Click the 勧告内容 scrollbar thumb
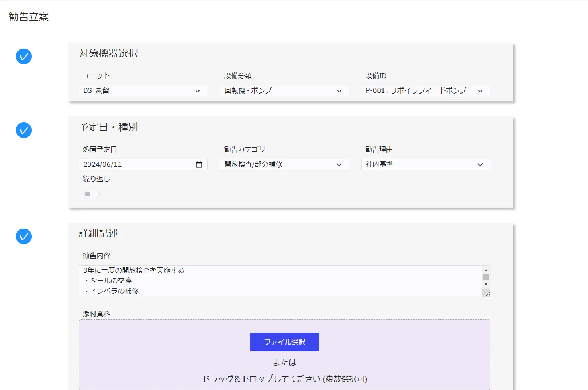588x390 pixels. click(x=486, y=277)
